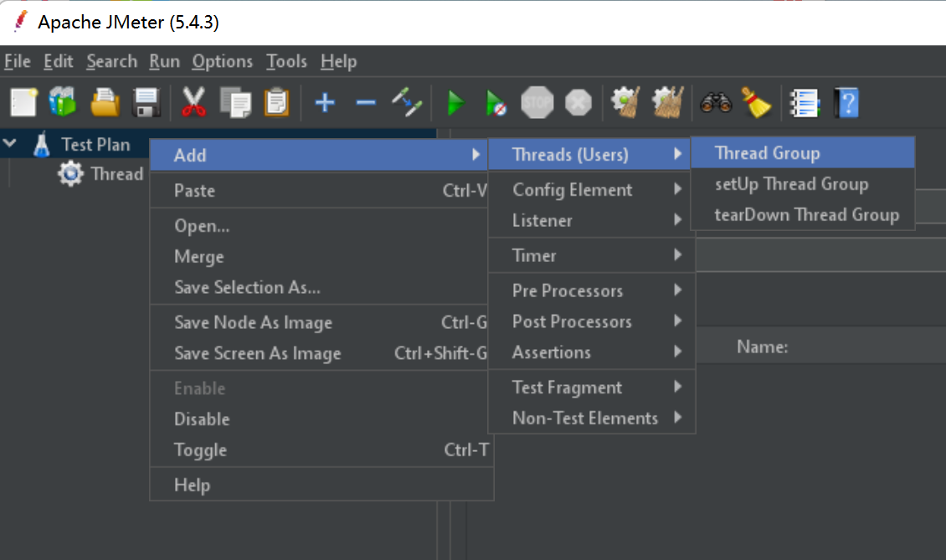Click the Thread gear icon in tree

[70, 174]
